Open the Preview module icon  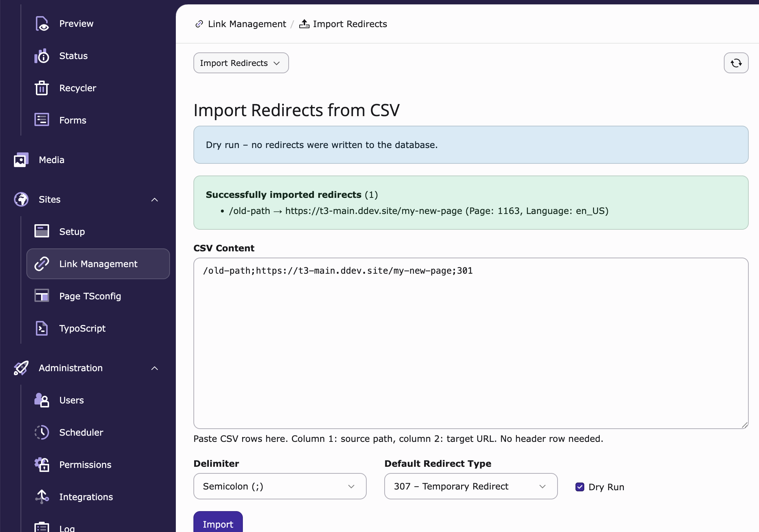pos(42,23)
